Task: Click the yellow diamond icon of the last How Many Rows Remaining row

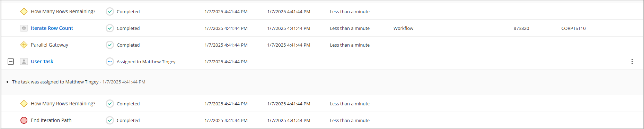Action: pos(24,104)
